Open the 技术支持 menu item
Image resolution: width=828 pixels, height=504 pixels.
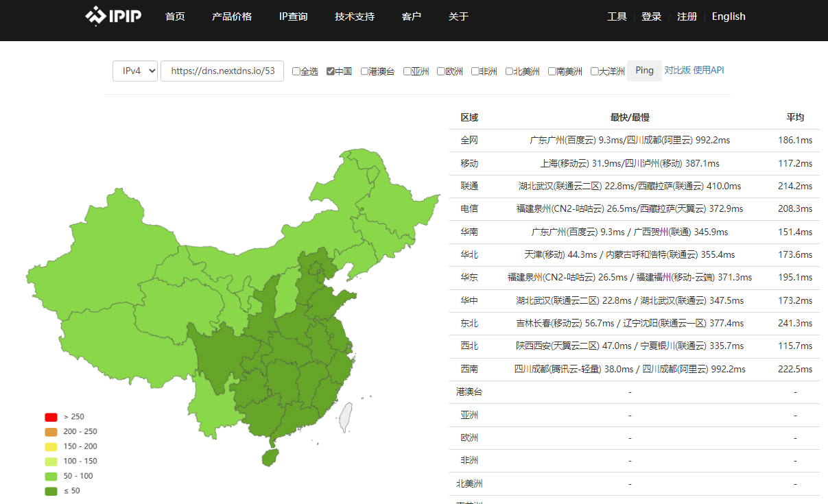click(355, 16)
